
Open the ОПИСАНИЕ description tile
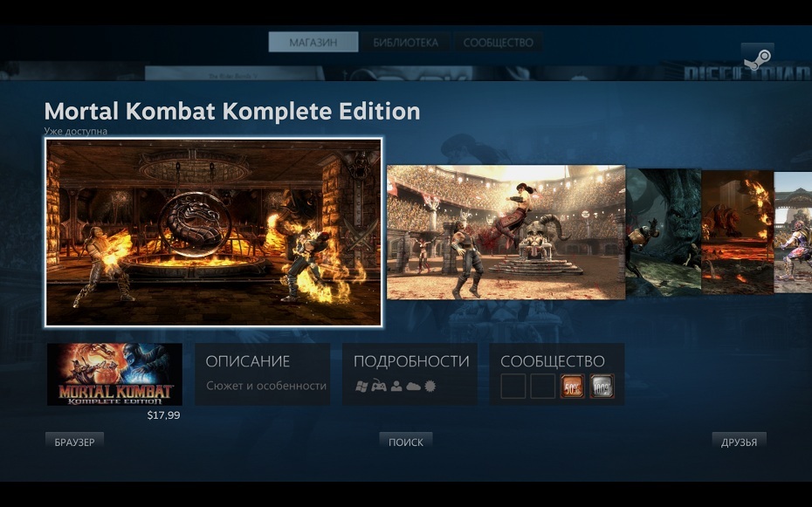pos(263,374)
